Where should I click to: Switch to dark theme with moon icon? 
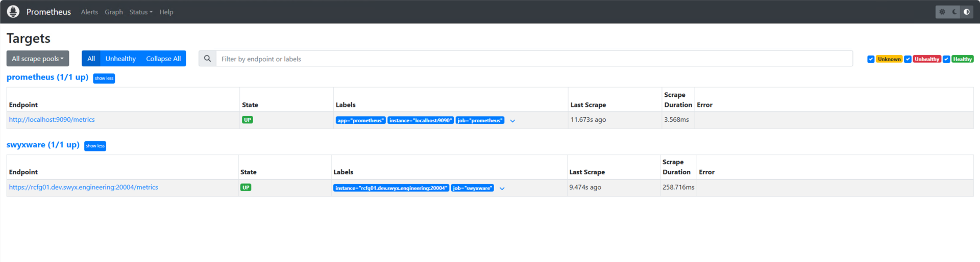coord(954,12)
